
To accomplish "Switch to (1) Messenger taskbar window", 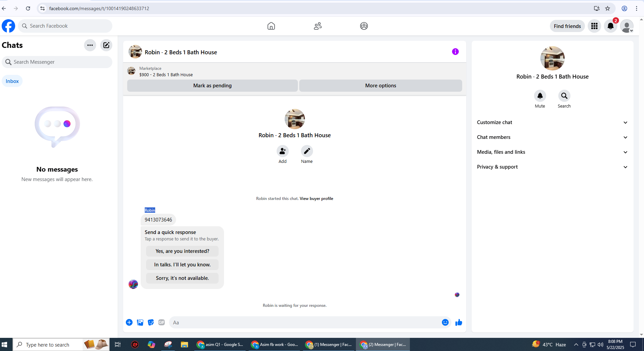I will [x=329, y=345].
